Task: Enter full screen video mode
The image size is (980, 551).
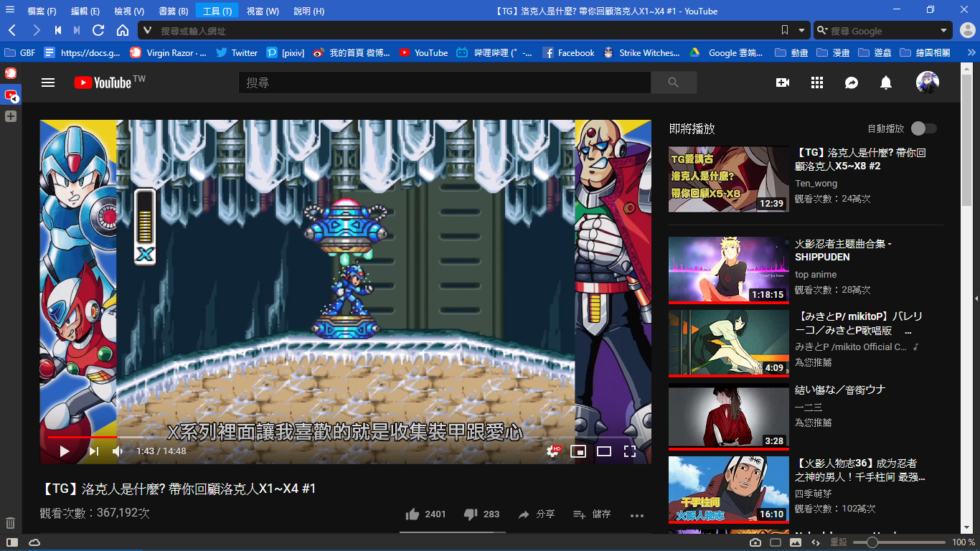Action: (x=630, y=451)
